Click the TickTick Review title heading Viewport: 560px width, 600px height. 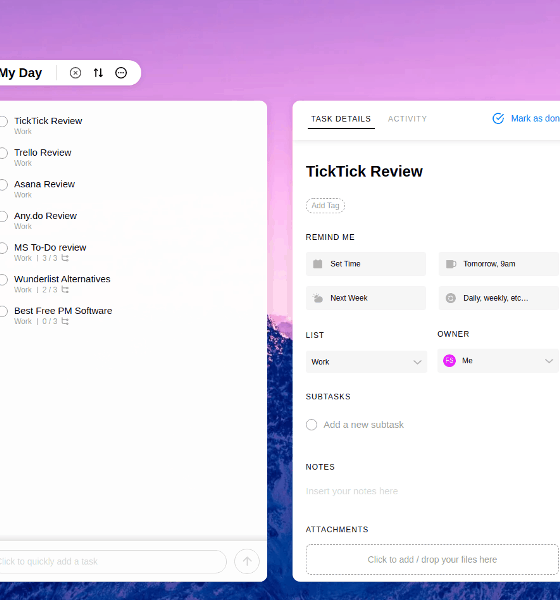coord(364,171)
